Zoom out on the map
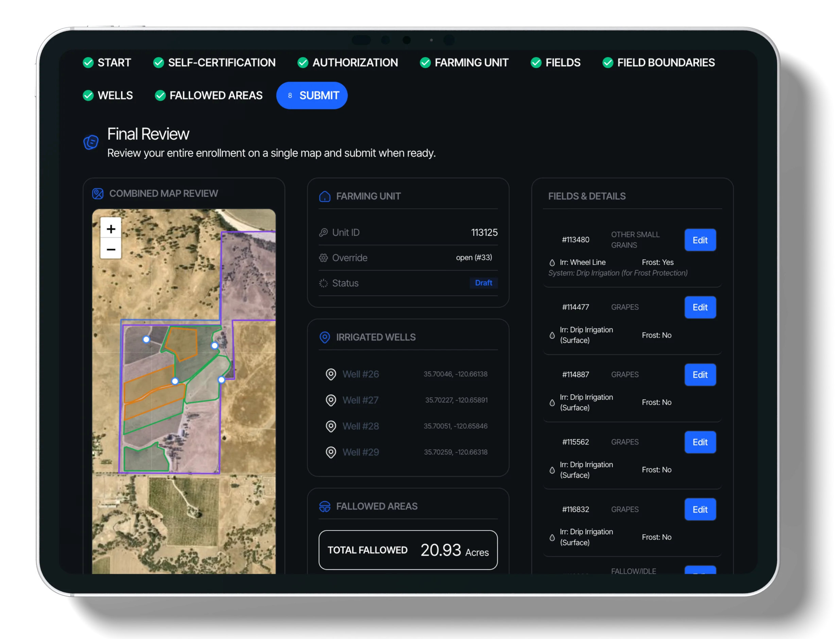The image size is (840, 639). 111,249
